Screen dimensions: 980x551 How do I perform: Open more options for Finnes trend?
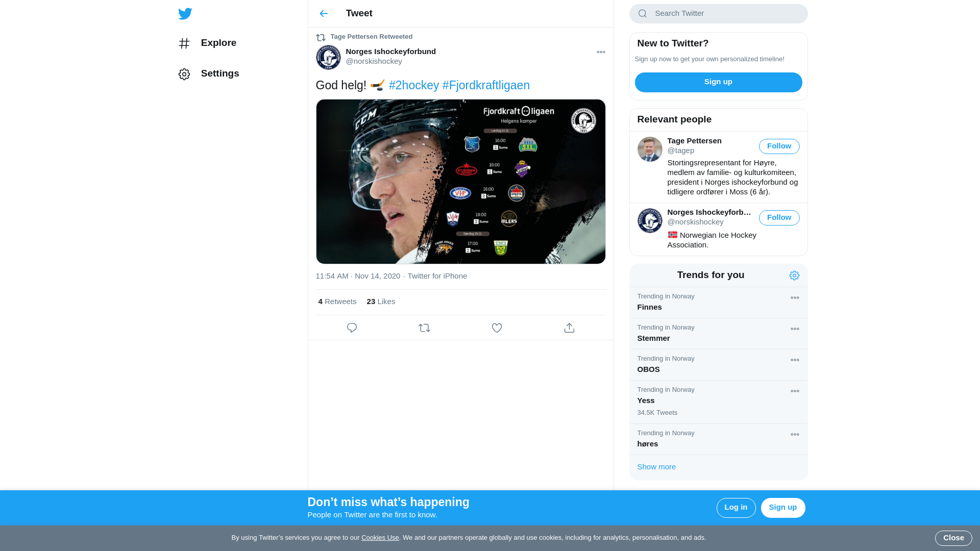[x=795, y=298]
